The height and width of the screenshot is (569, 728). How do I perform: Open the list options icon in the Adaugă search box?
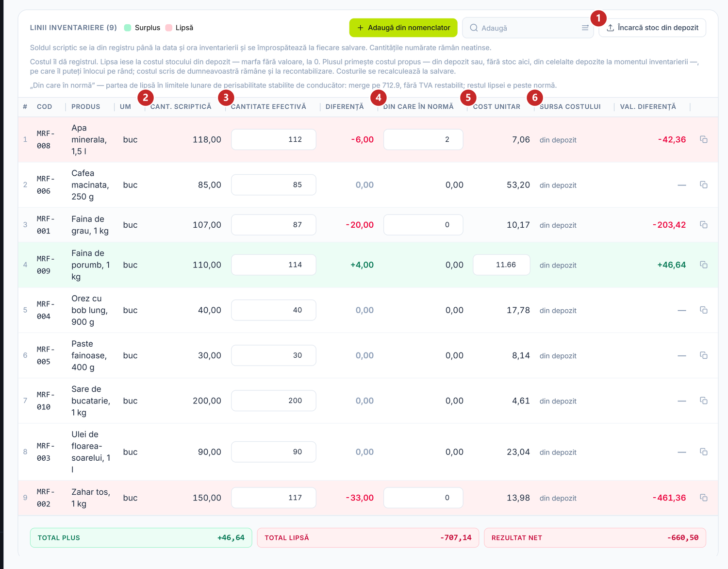pos(585,28)
